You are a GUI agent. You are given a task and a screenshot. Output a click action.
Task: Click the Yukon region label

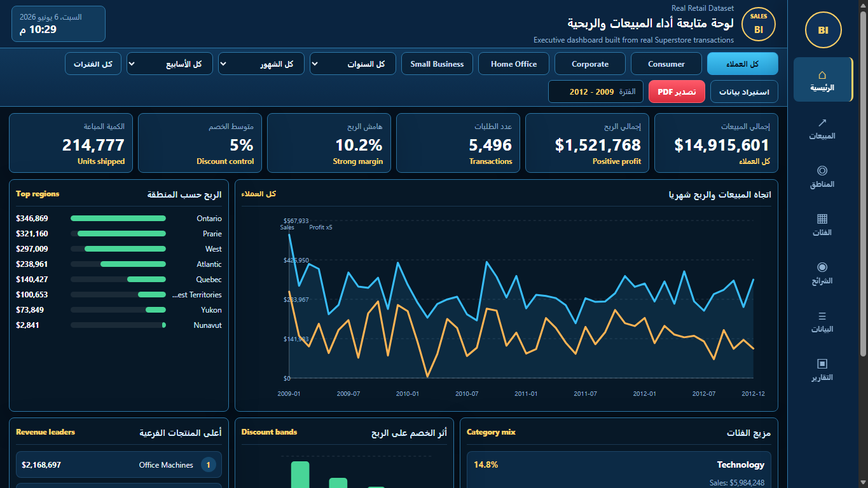pyautogui.click(x=211, y=309)
